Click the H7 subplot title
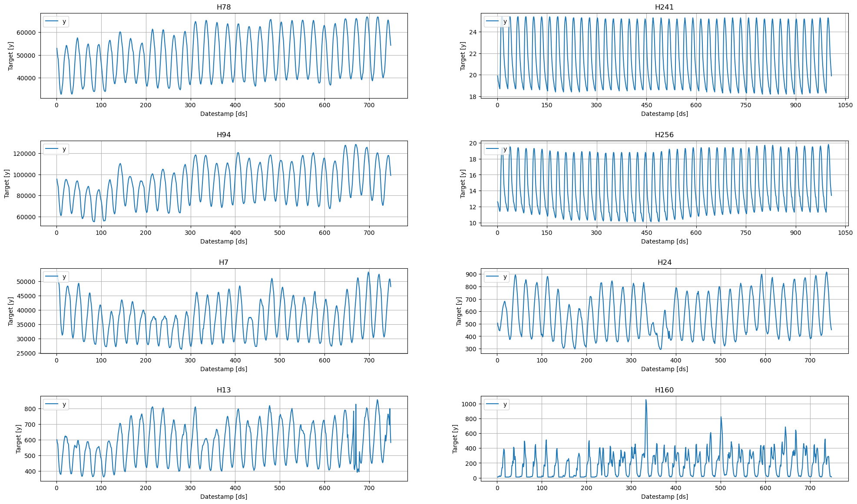 (224, 262)
